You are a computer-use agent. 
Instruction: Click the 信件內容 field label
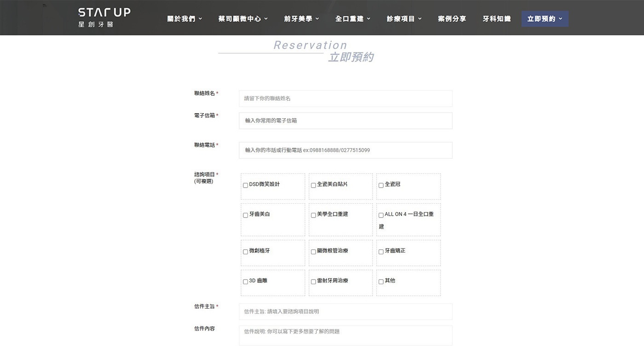click(205, 328)
